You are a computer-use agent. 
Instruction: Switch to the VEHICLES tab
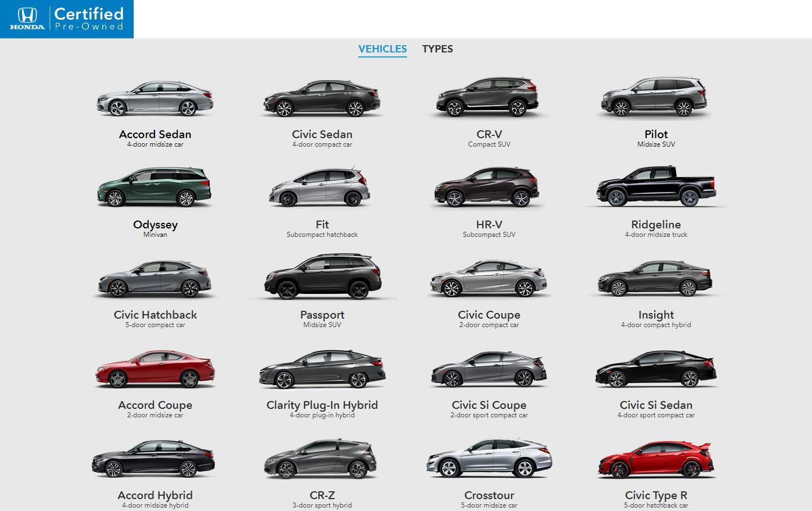382,49
